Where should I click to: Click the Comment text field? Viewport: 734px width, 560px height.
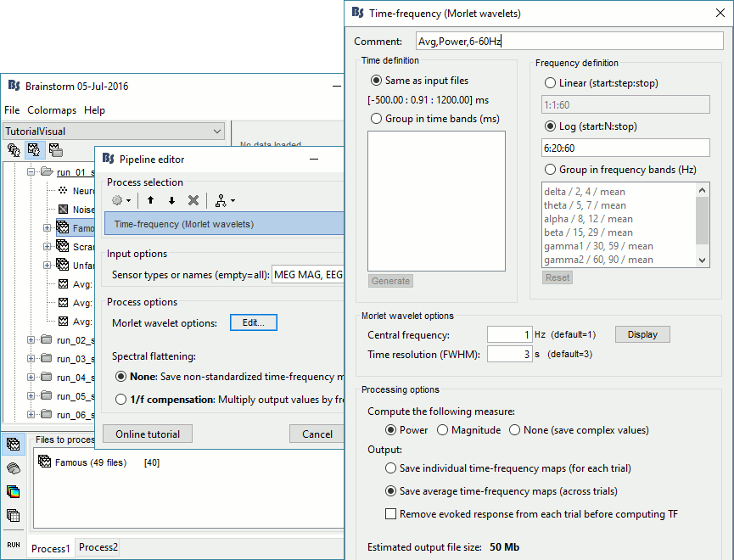pyautogui.click(x=569, y=41)
